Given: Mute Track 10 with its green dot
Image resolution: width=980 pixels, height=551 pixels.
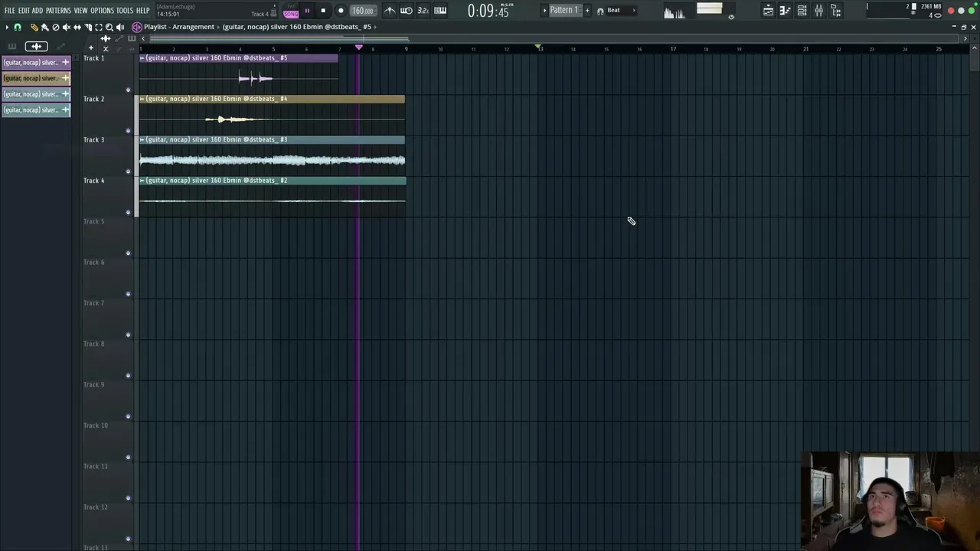Looking at the screenshot, I should [x=128, y=458].
